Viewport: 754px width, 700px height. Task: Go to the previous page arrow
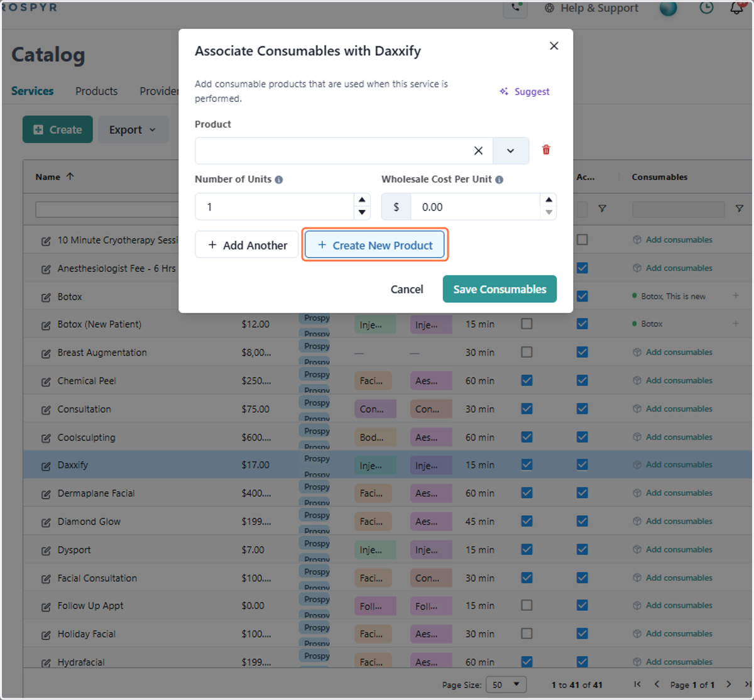click(x=657, y=684)
